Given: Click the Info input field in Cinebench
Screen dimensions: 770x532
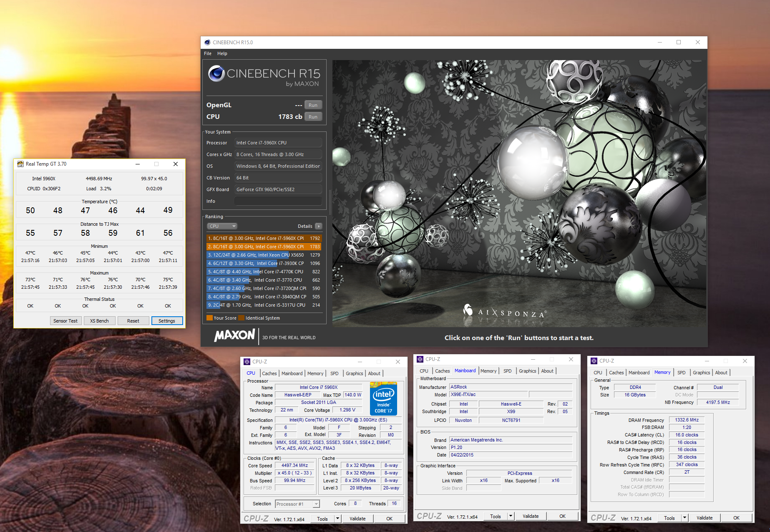Looking at the screenshot, I should coord(278,201).
